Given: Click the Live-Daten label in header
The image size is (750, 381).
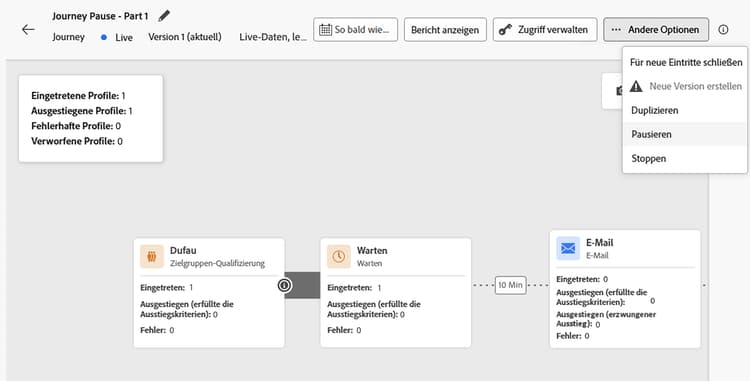Looking at the screenshot, I should pyautogui.click(x=273, y=37).
